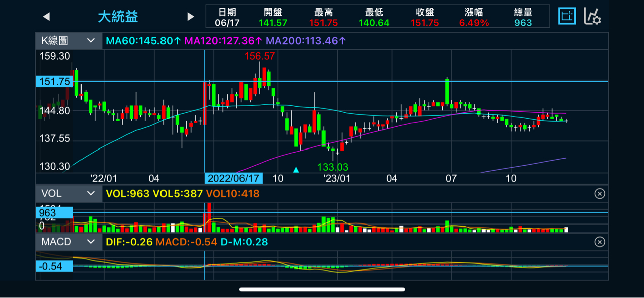Tap the right arrow for next stock

click(191, 17)
